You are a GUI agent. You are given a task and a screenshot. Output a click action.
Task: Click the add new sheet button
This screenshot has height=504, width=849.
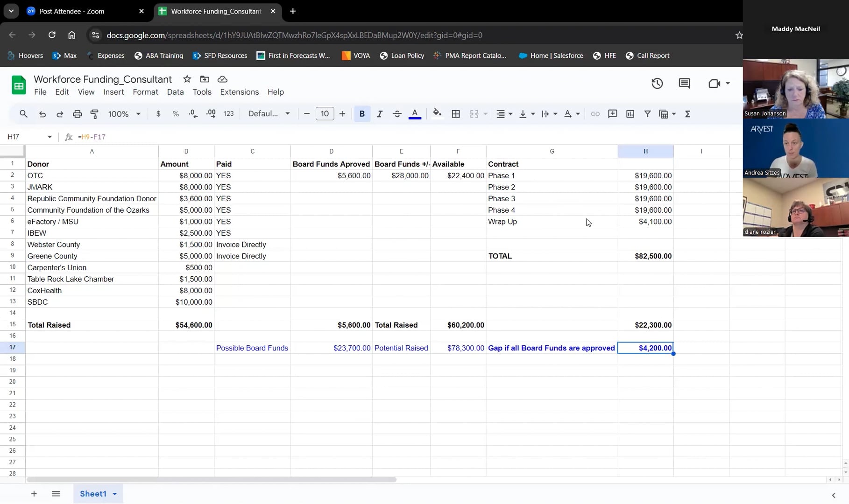(x=34, y=494)
